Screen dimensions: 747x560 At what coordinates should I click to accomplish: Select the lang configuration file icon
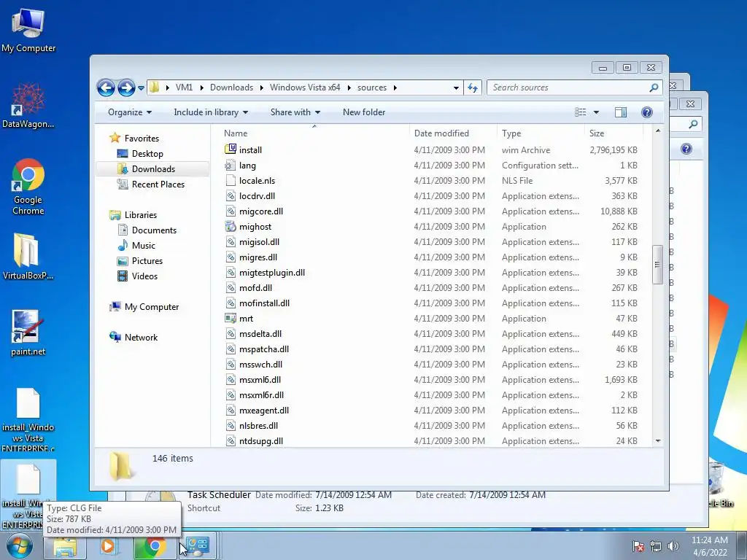231,166
